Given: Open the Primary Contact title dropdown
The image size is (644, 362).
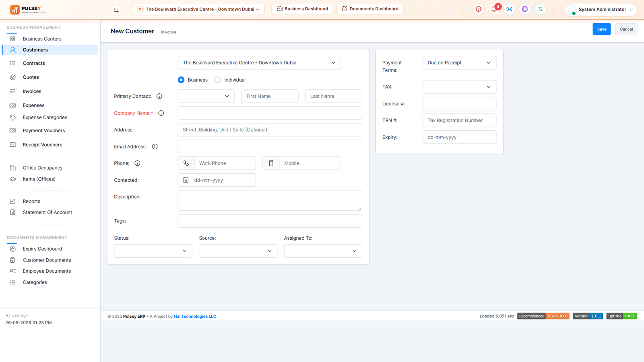Looking at the screenshot, I should [206, 96].
